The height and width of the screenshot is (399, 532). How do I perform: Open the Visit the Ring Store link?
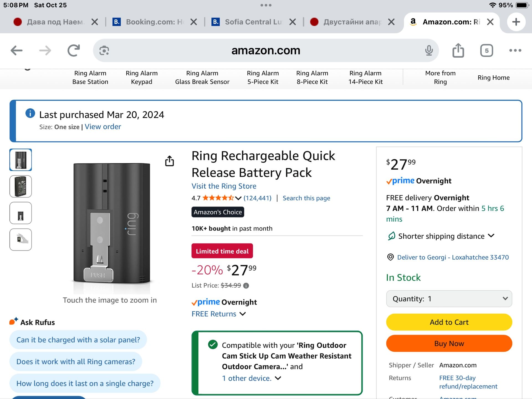point(223,186)
